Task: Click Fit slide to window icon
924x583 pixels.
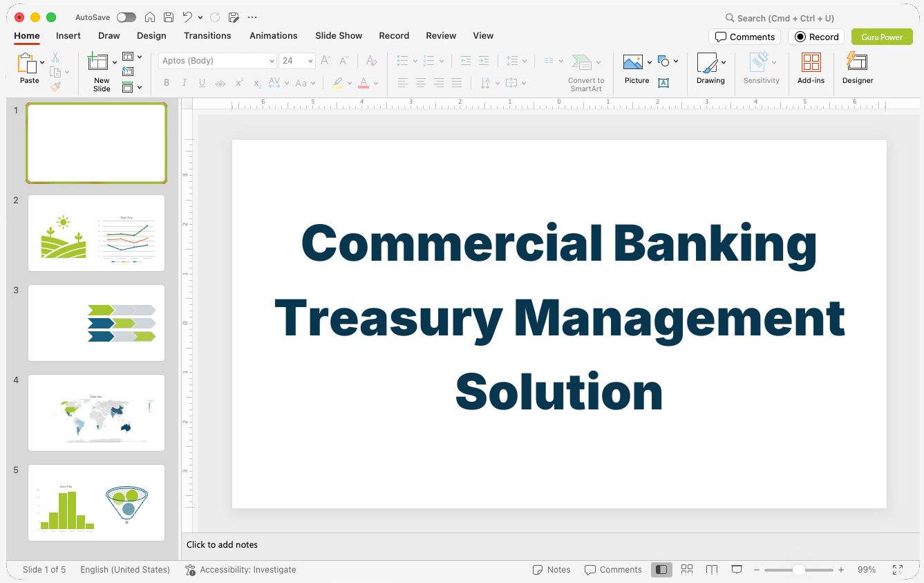Action: click(898, 570)
